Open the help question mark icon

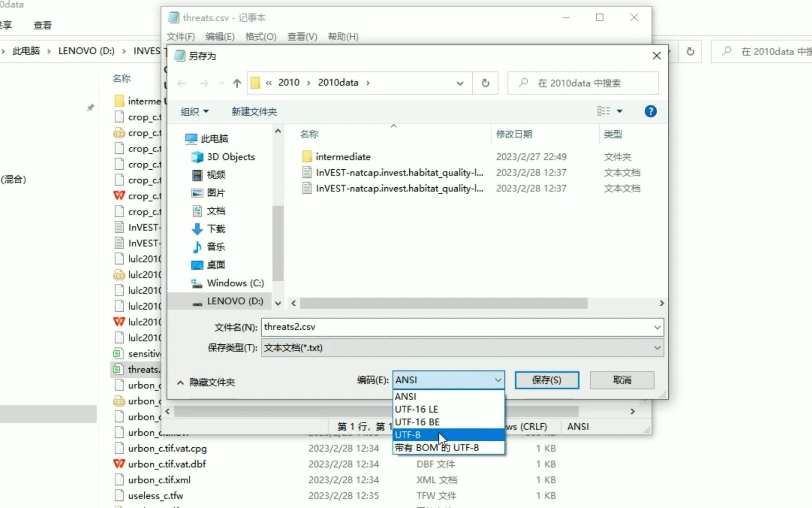650,111
